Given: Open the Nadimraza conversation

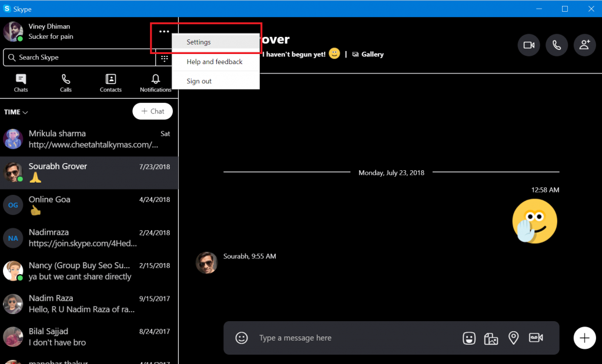Looking at the screenshot, I should [89, 238].
